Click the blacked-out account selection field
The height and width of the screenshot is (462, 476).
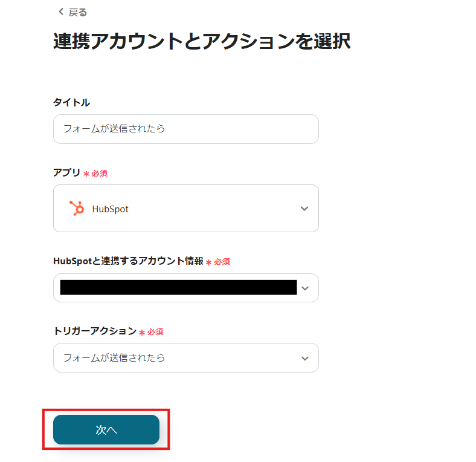pyautogui.click(x=178, y=288)
